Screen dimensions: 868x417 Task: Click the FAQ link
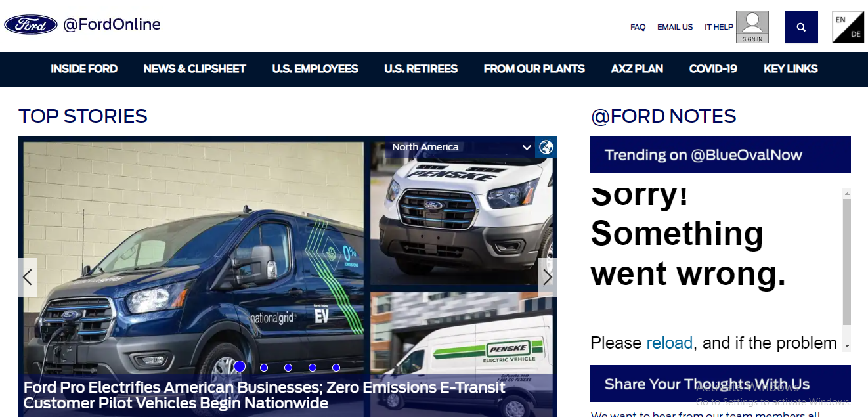pyautogui.click(x=638, y=27)
